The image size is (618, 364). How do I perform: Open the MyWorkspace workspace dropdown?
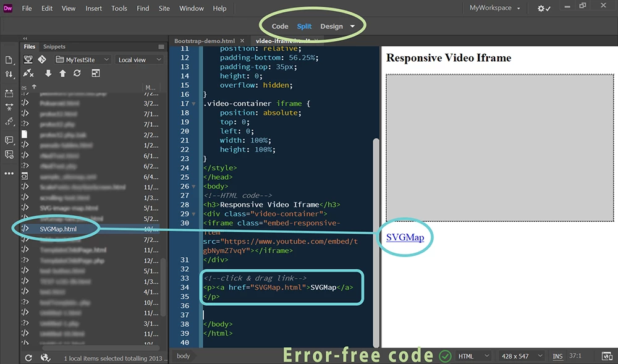click(495, 8)
